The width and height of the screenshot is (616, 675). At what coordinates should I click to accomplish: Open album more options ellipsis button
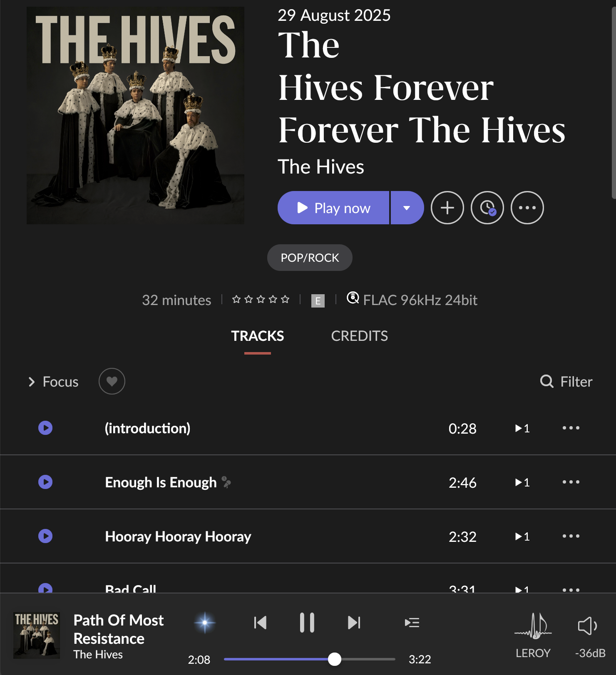(527, 208)
